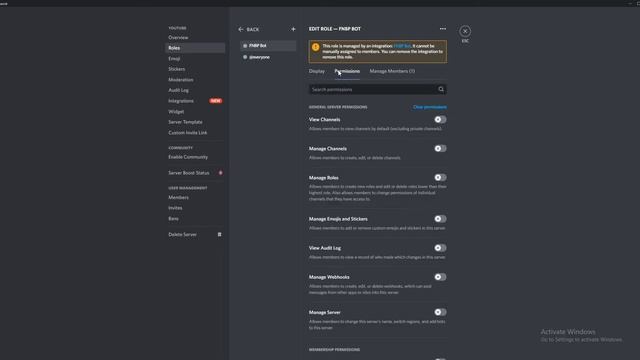This screenshot has height=360, width=640.
Task: Open Emoji settings in sidebar
Action: 195,59
